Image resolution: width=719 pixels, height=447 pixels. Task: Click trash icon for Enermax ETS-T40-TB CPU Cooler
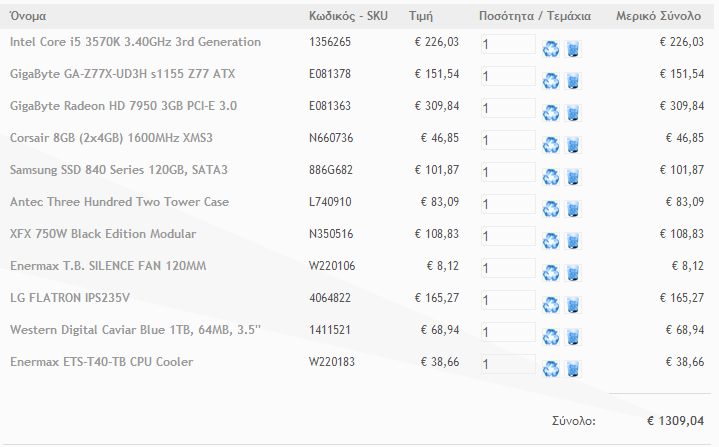tap(573, 369)
